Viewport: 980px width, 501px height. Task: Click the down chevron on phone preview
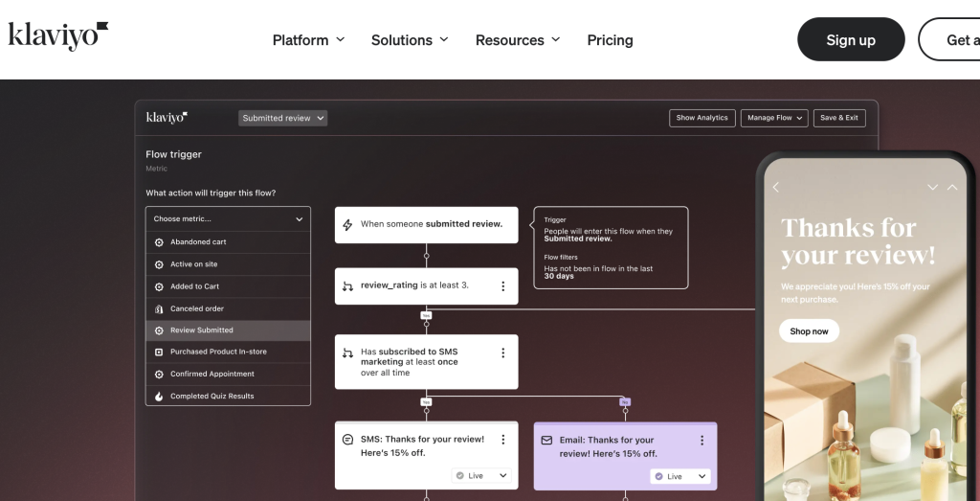tap(932, 187)
